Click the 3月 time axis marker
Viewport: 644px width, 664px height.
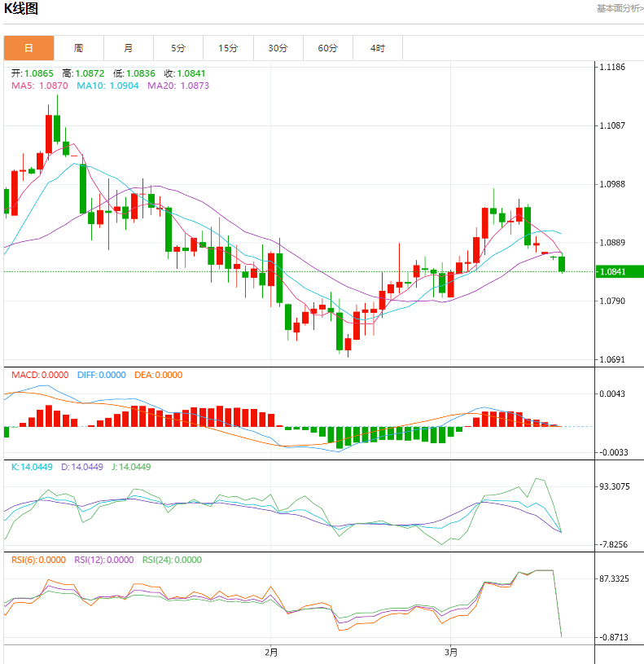pyautogui.click(x=451, y=652)
